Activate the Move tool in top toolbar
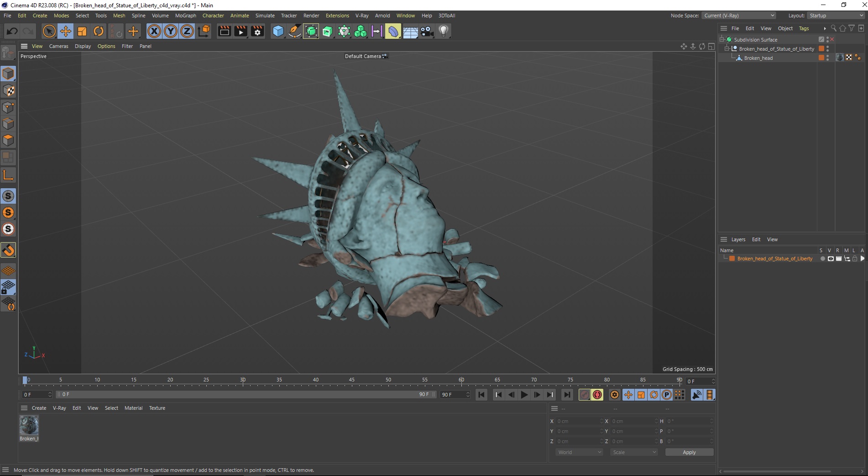The width and height of the screenshot is (868, 476). click(x=65, y=31)
